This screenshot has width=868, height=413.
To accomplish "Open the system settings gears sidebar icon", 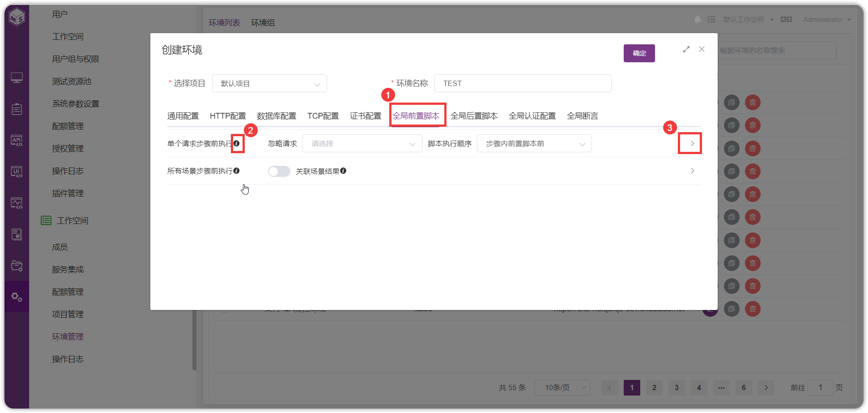I will point(17,297).
